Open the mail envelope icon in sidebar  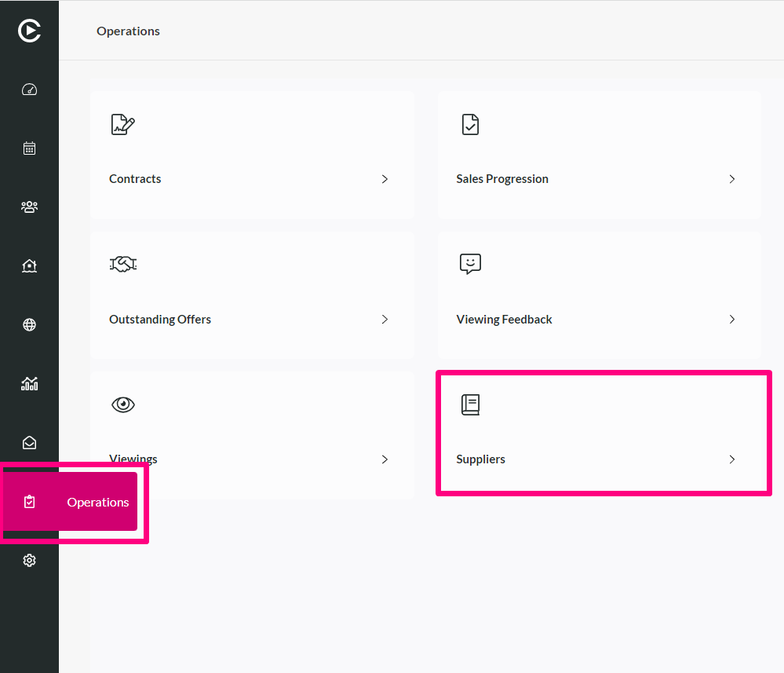click(x=30, y=443)
